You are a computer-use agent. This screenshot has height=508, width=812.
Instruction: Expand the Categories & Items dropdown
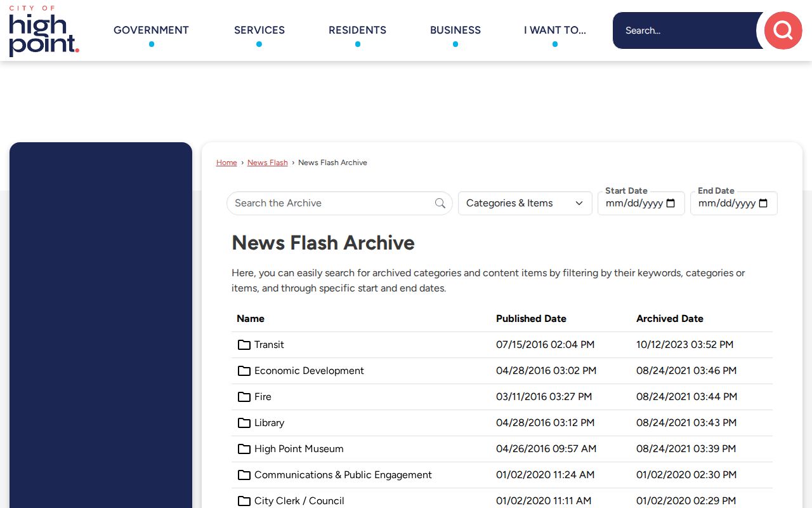[x=525, y=203]
